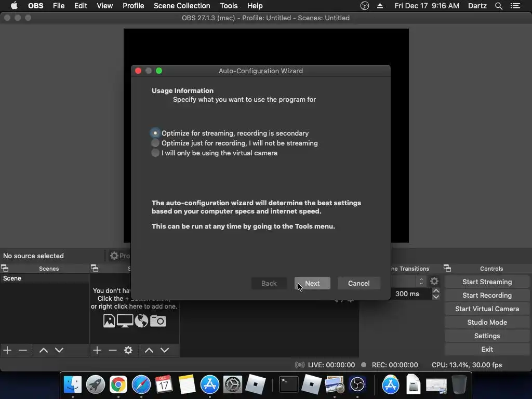Open Launchpad rocket in the dock
The image size is (532, 399).
[x=96, y=385]
